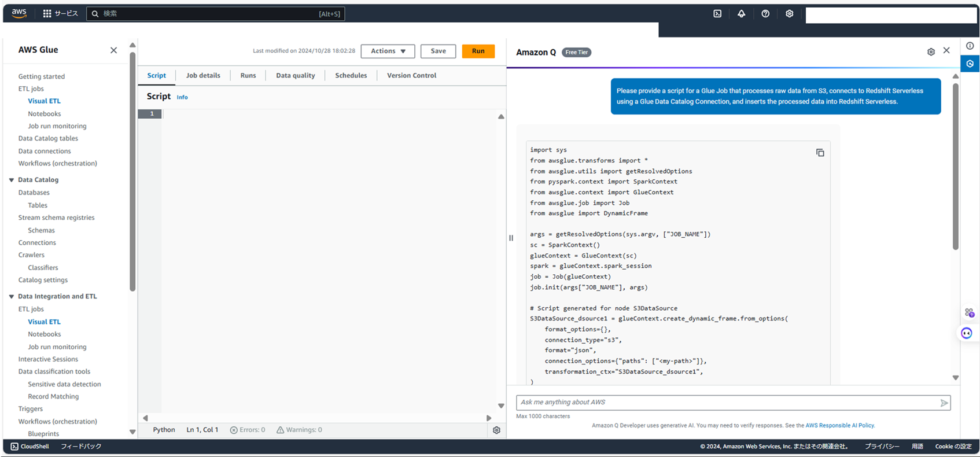Open the Job details tab

click(x=203, y=75)
